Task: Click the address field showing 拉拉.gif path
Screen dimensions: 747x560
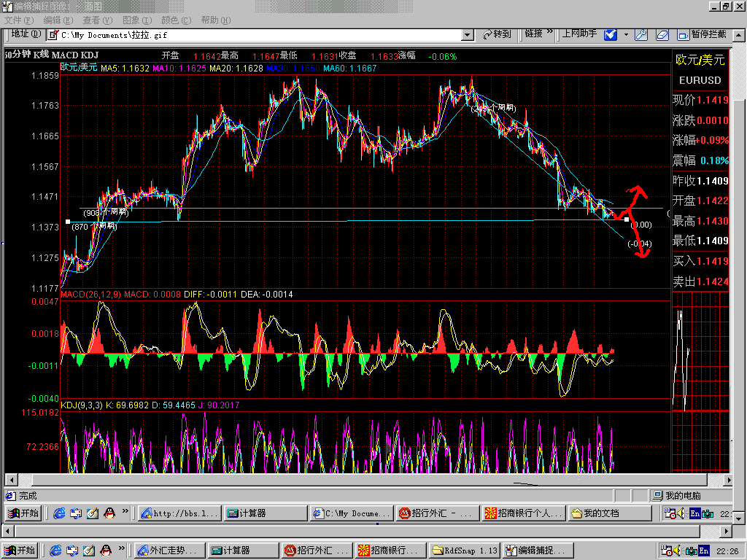Action: (260, 35)
